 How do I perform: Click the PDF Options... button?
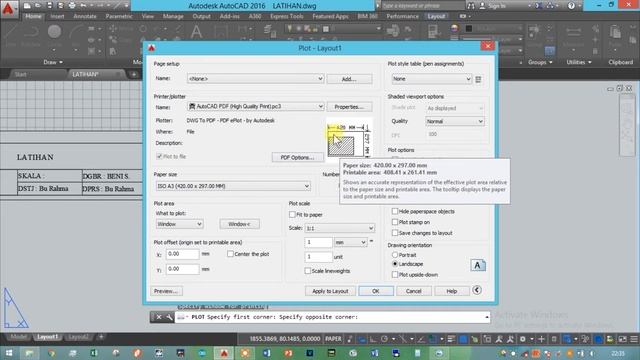298,158
